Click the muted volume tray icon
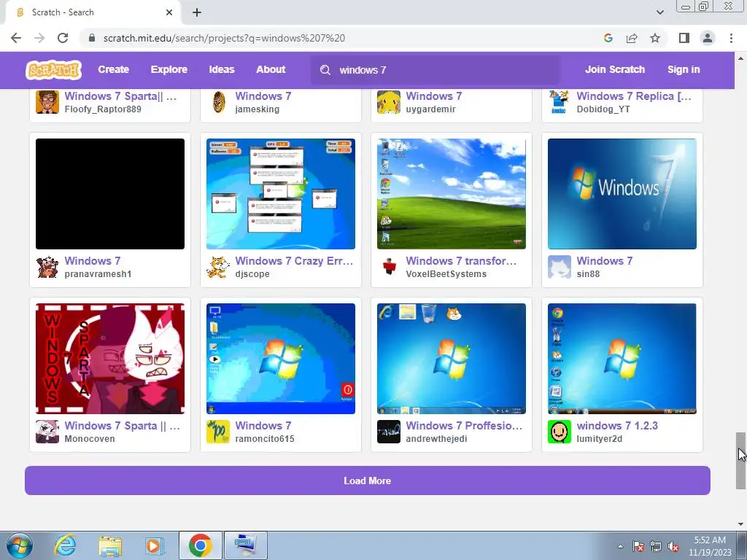 (x=673, y=547)
